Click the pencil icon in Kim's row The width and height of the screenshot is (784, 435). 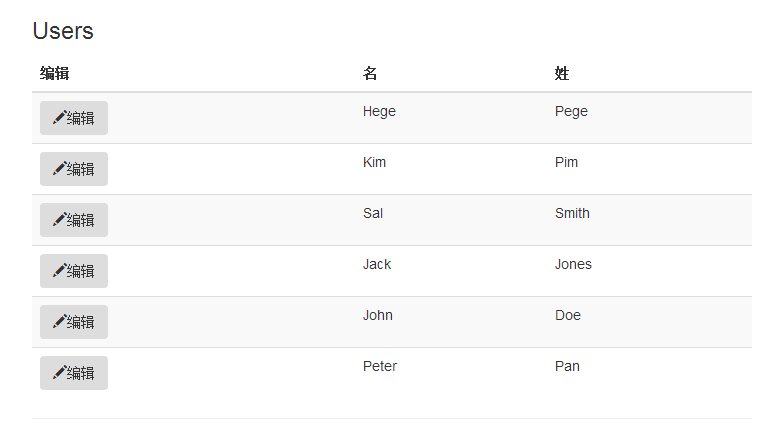coord(59,169)
